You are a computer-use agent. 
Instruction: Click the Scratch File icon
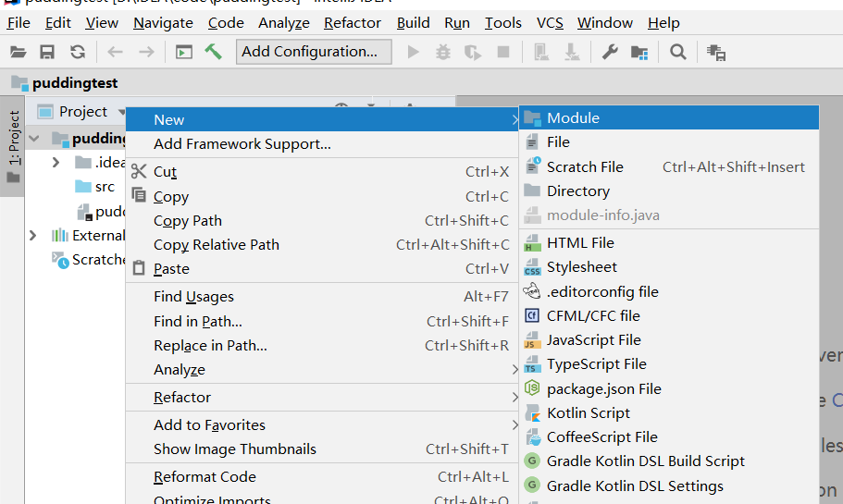(532, 166)
